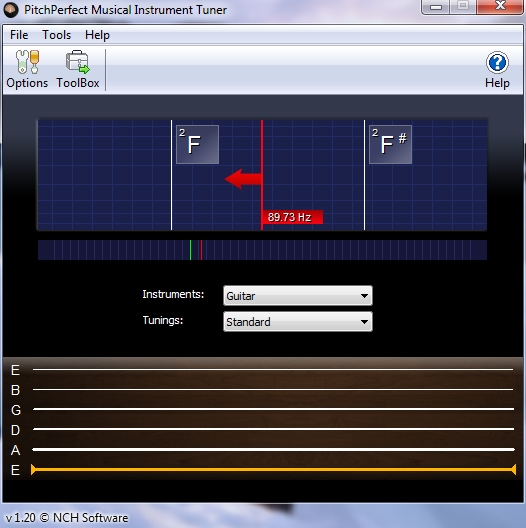
Task: Select the D string
Action: (273, 429)
